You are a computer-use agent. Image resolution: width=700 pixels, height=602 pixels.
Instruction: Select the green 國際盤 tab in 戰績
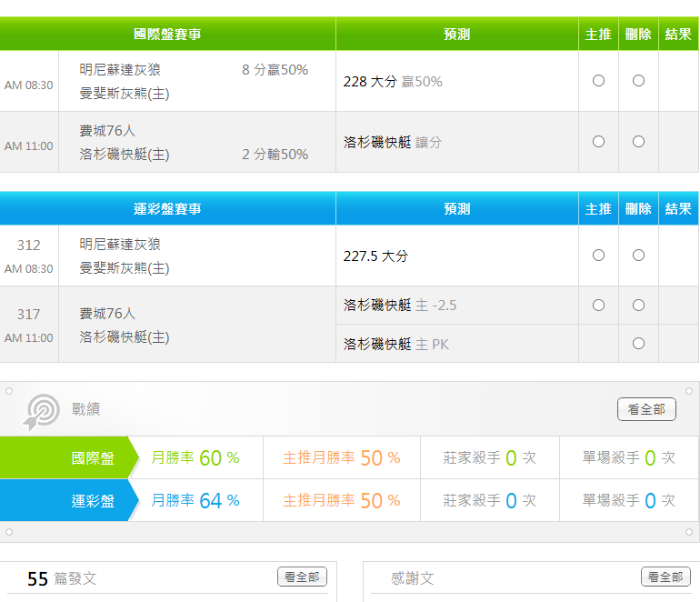[x=68, y=457]
